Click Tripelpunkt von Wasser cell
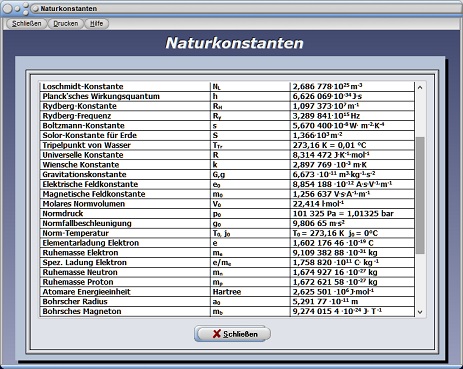463x369 pixels. click(x=125, y=145)
